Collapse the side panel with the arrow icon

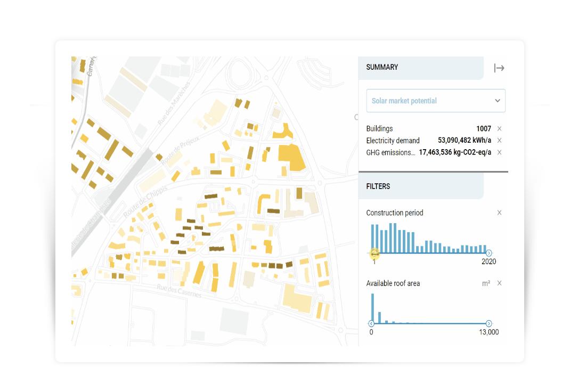(499, 68)
